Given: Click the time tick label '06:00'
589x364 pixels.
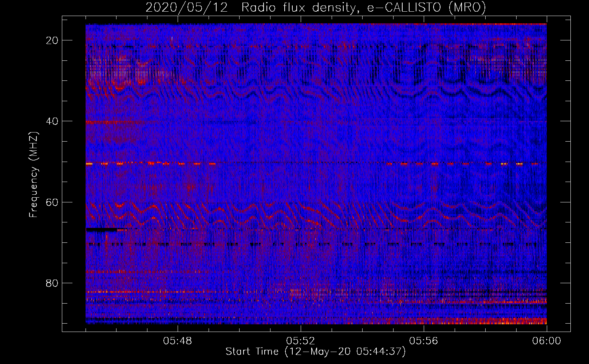Looking at the screenshot, I should coord(547,341).
